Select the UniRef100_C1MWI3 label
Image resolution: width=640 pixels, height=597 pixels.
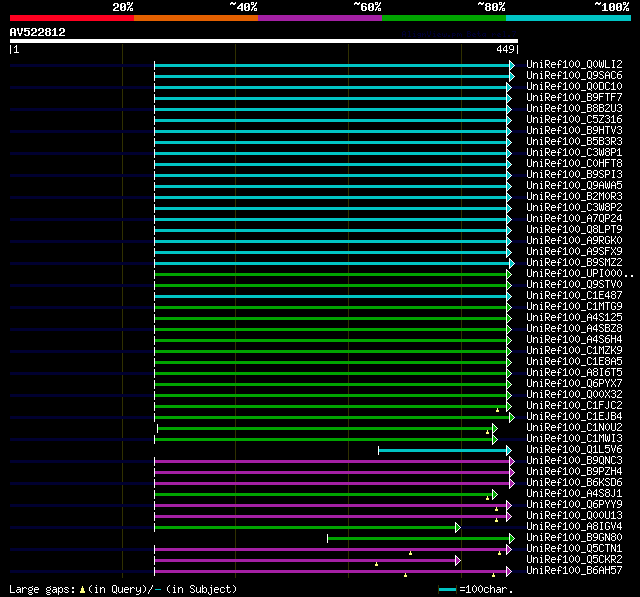pyautogui.click(x=574, y=439)
